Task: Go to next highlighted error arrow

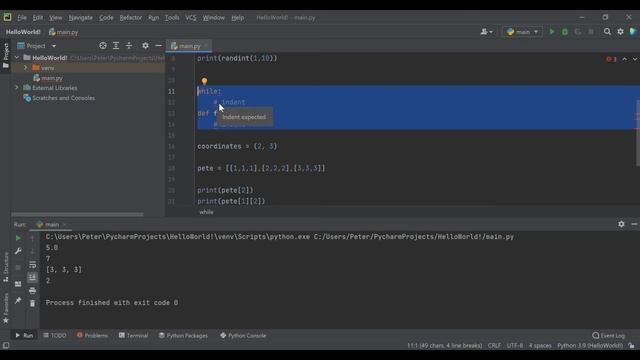Action: pos(635,59)
